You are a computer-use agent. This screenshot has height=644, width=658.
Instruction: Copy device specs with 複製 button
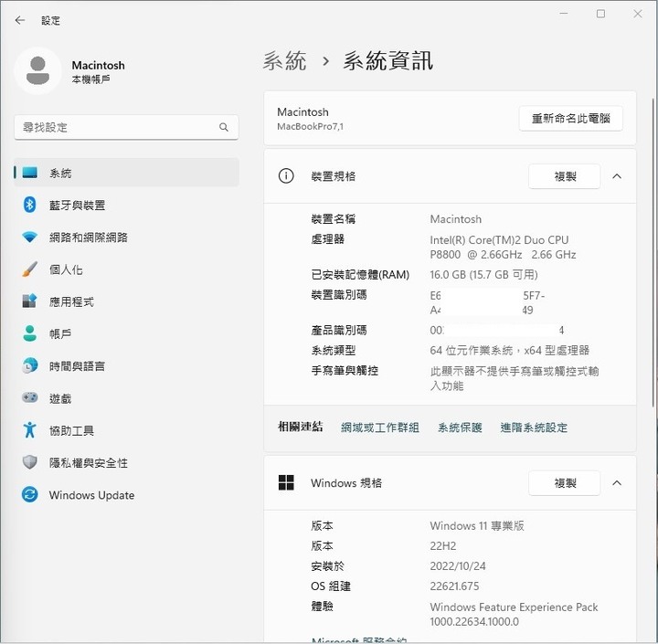565,176
